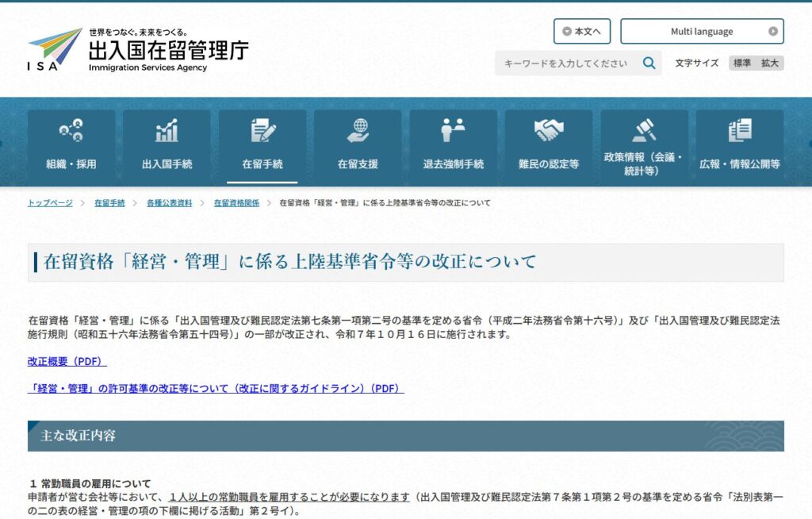Open the 改正概要 (PDF) link
812x519 pixels.
pos(67,362)
